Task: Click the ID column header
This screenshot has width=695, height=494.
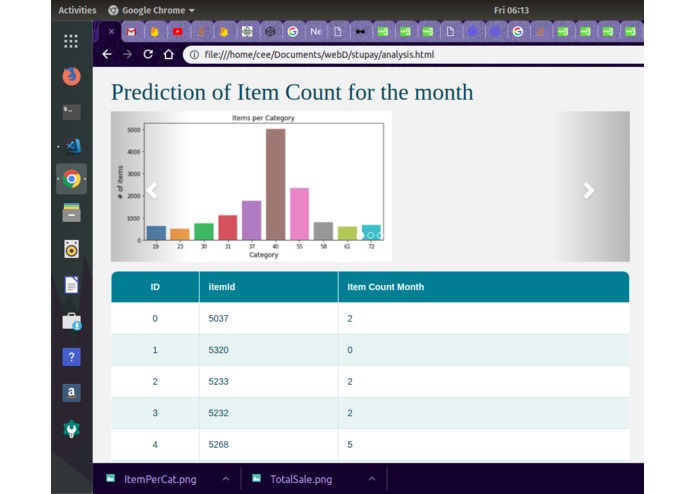Action: tap(155, 287)
